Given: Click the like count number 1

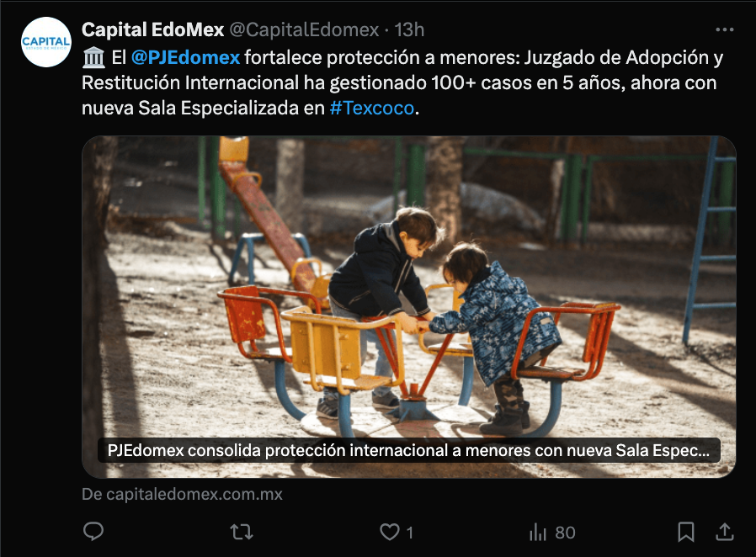Looking at the screenshot, I should click(409, 533).
